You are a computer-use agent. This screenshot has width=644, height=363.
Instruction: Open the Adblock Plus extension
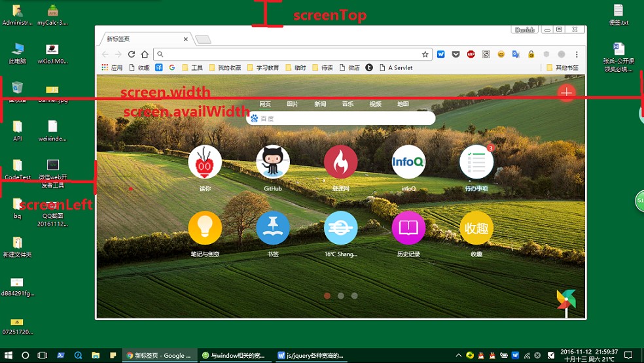tap(471, 54)
